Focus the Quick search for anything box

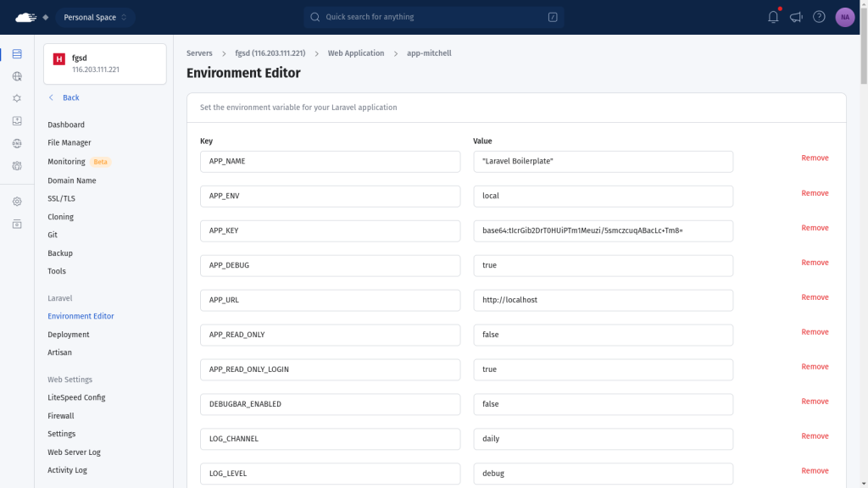pyautogui.click(x=434, y=17)
